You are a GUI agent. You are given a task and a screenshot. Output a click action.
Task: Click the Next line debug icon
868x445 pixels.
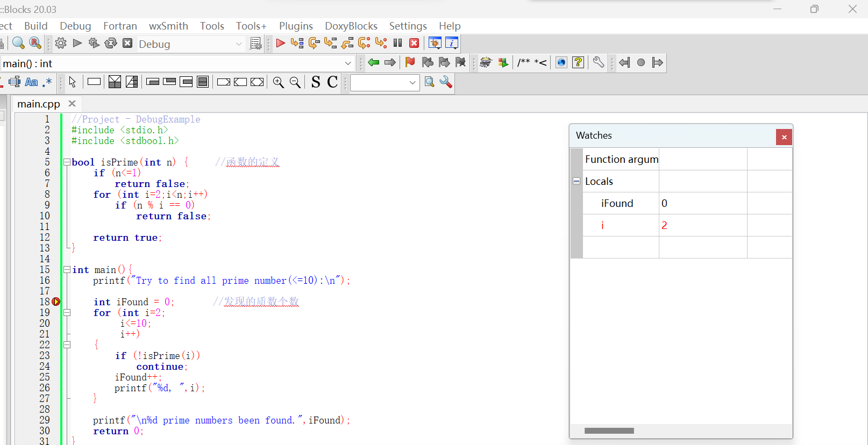tap(314, 43)
